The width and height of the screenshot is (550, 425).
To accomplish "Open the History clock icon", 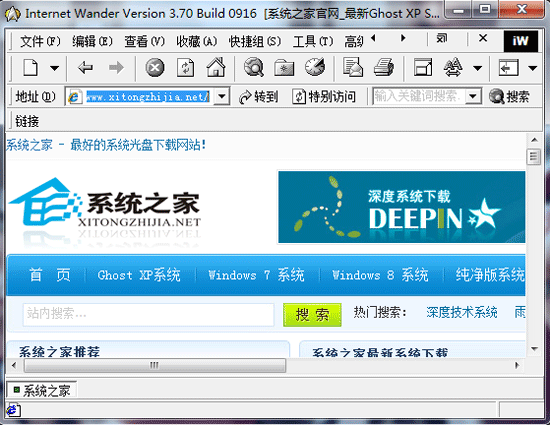I will click(x=315, y=67).
